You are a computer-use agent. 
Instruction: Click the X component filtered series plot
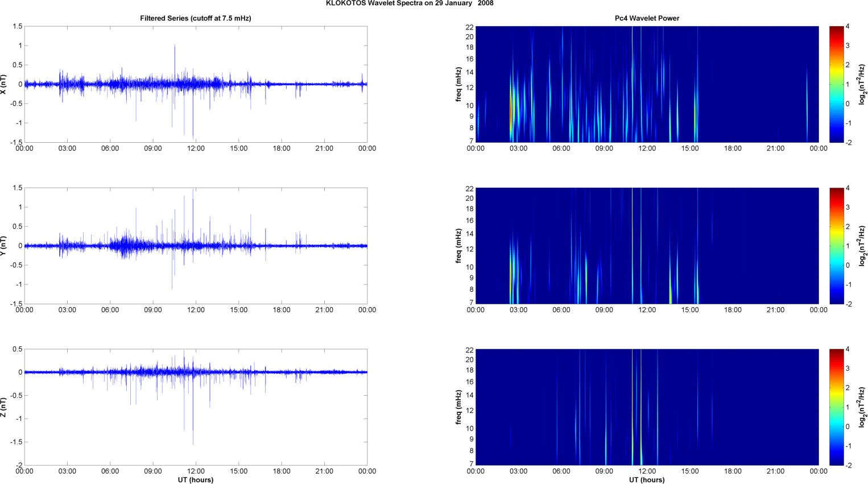click(x=195, y=84)
